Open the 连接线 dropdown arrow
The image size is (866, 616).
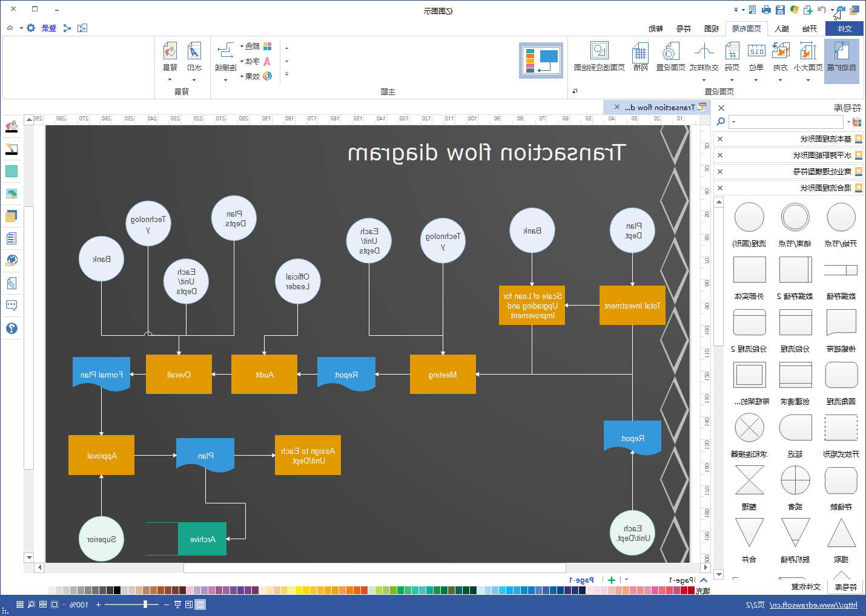225,79
